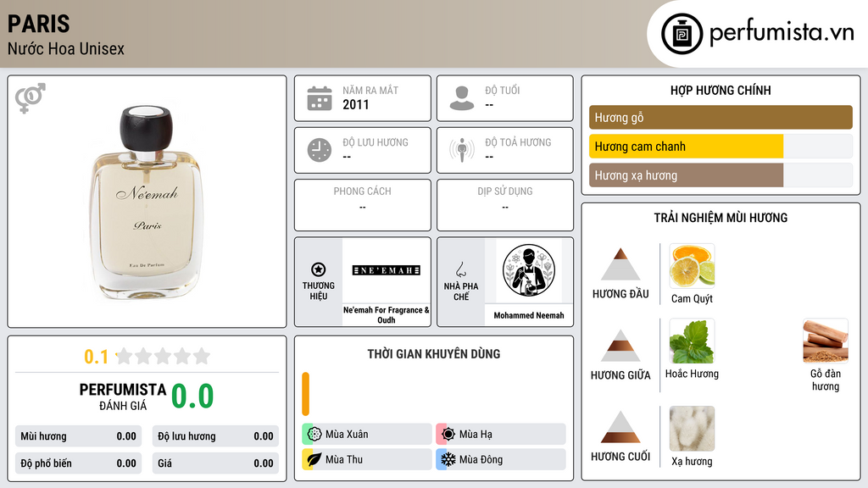
Task: Click the Dịp Sử Dụng card
Action: (505, 205)
